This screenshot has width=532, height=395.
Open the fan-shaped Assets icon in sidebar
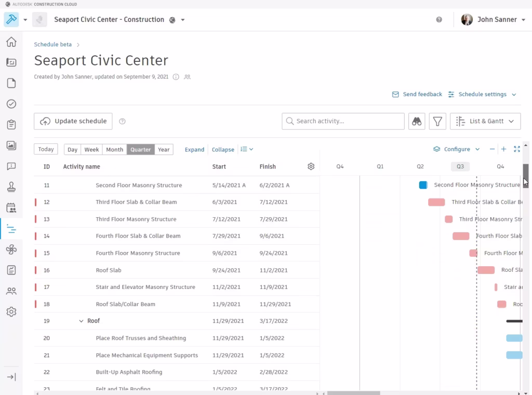point(11,249)
